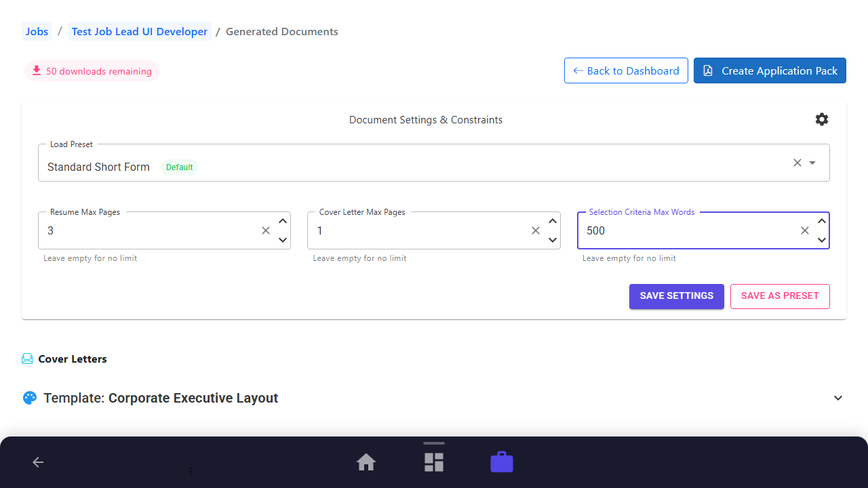Clear the Cover Letter Max Pages value

pos(536,230)
